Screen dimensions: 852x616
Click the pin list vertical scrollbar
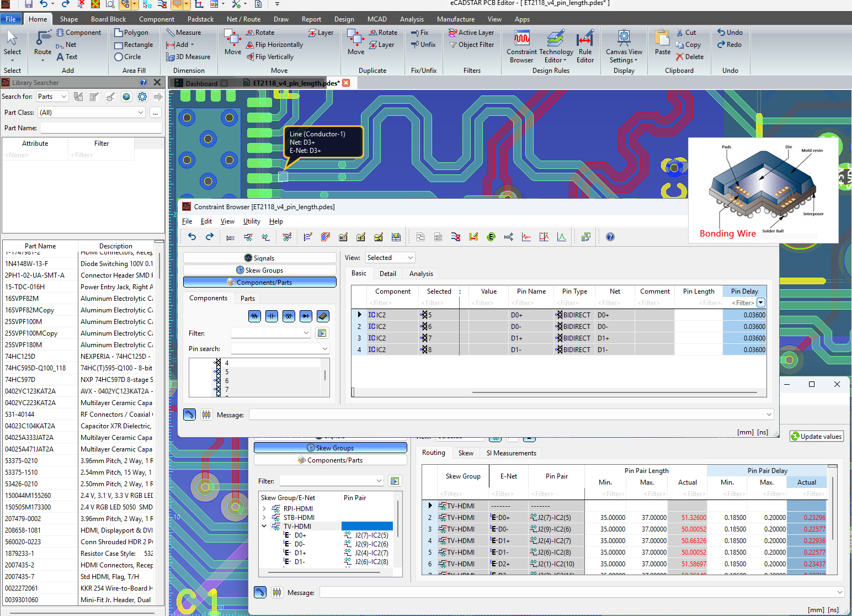(x=324, y=375)
